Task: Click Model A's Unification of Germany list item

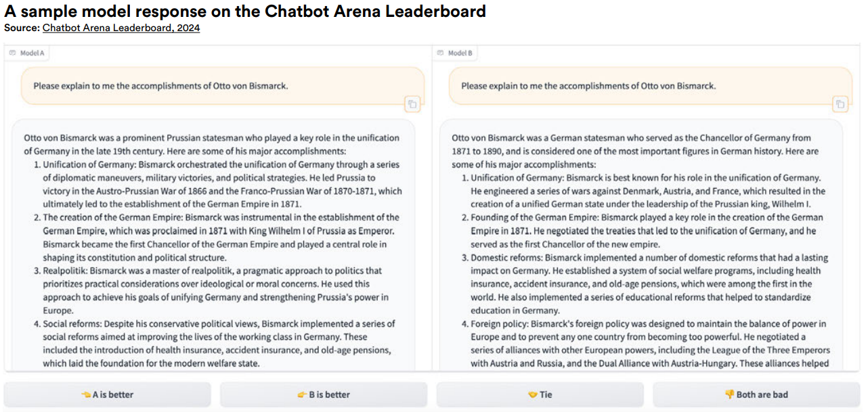Action: 220,184
